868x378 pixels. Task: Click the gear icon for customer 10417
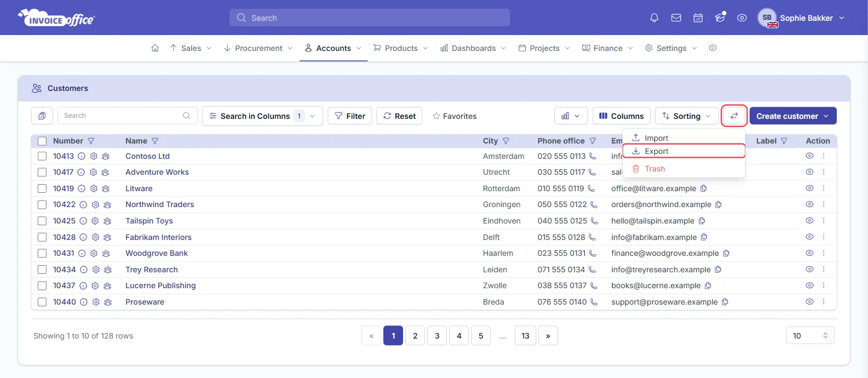[93, 172]
